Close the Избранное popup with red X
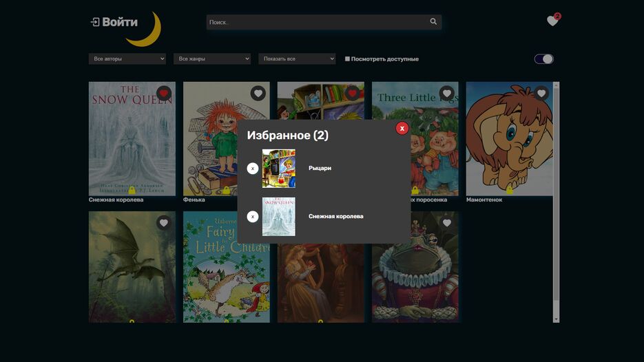 point(402,129)
